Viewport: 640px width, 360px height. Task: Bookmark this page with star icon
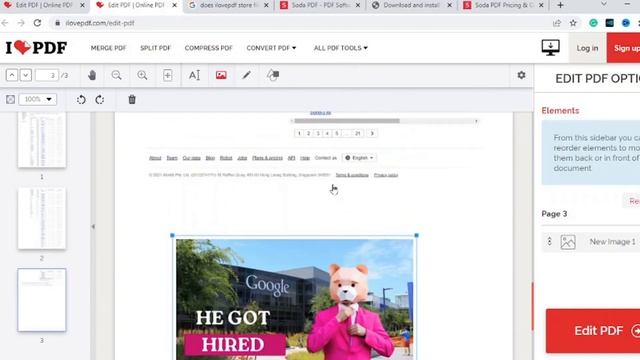coord(573,23)
